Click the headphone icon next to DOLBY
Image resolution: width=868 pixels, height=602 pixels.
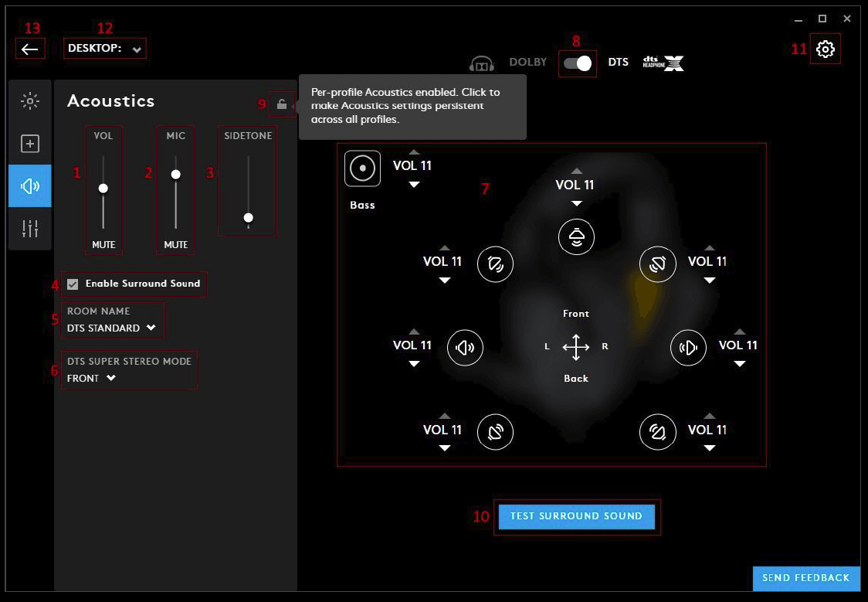click(x=481, y=63)
